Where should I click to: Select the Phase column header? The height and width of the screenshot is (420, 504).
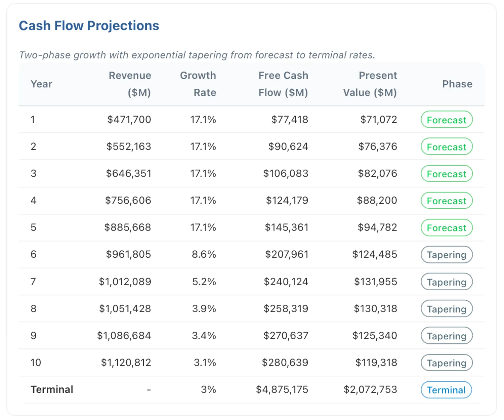457,84
